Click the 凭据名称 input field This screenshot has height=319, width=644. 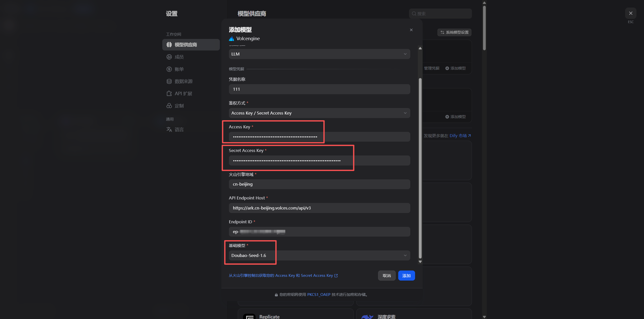click(x=319, y=89)
